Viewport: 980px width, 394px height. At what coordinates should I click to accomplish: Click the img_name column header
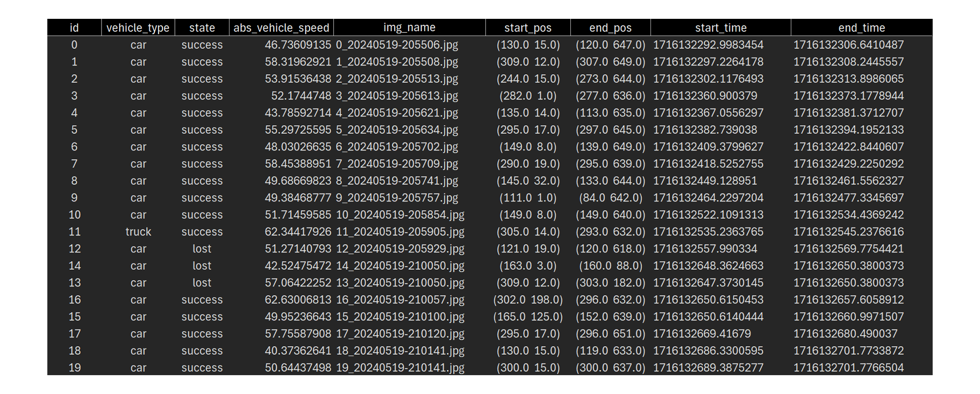[410, 27]
